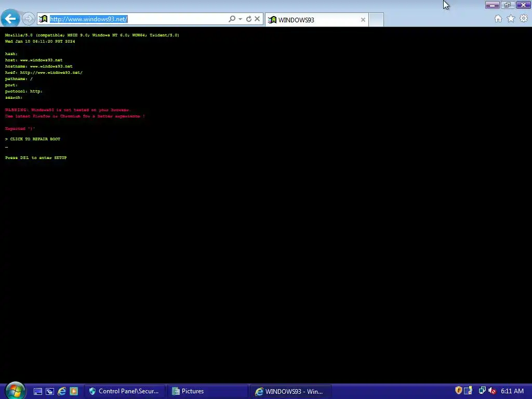Launch Internet Explorer from quick launch

click(x=62, y=392)
